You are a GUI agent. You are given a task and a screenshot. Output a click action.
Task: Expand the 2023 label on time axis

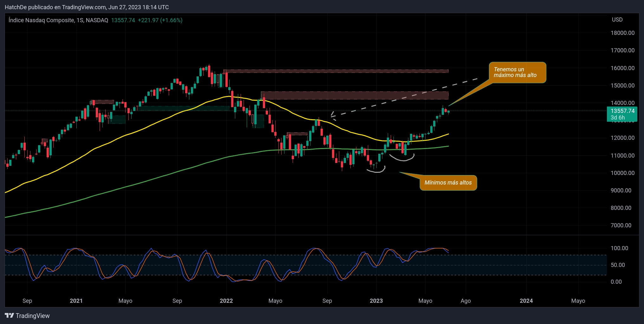pyautogui.click(x=376, y=301)
